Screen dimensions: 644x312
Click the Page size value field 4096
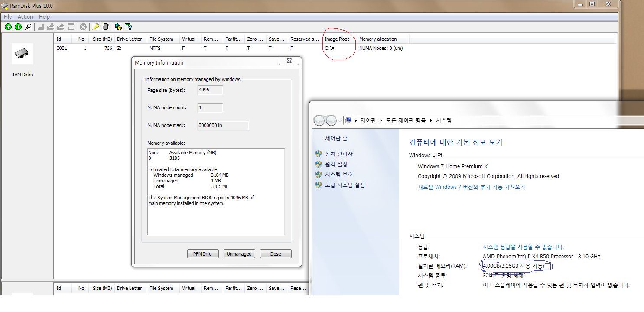point(210,90)
